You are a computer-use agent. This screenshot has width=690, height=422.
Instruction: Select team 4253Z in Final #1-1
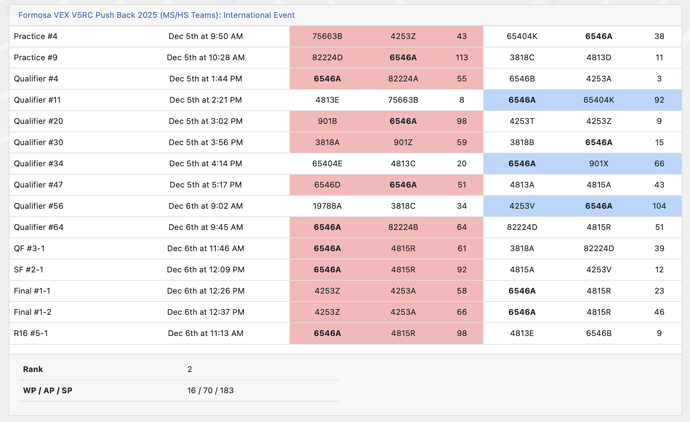(327, 291)
